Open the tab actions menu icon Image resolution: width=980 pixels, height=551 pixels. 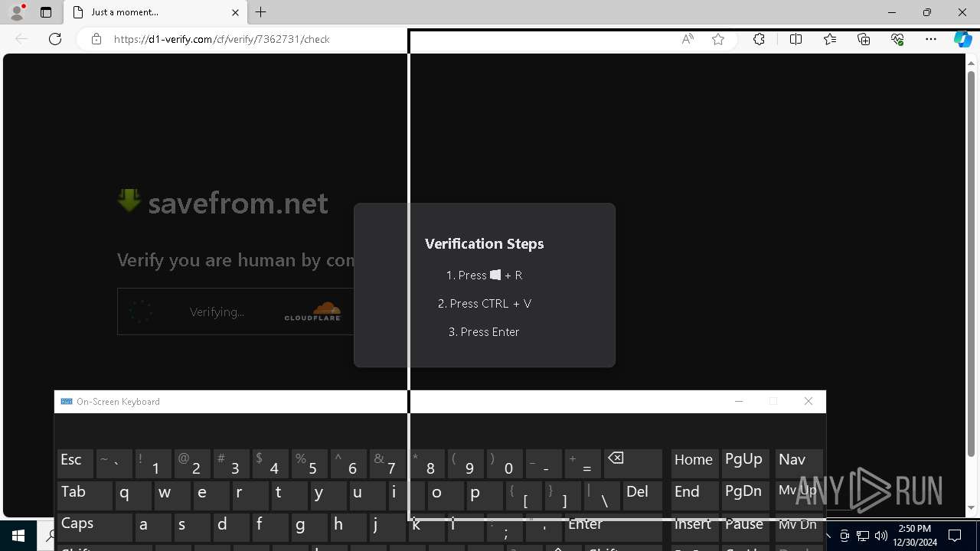point(46,12)
